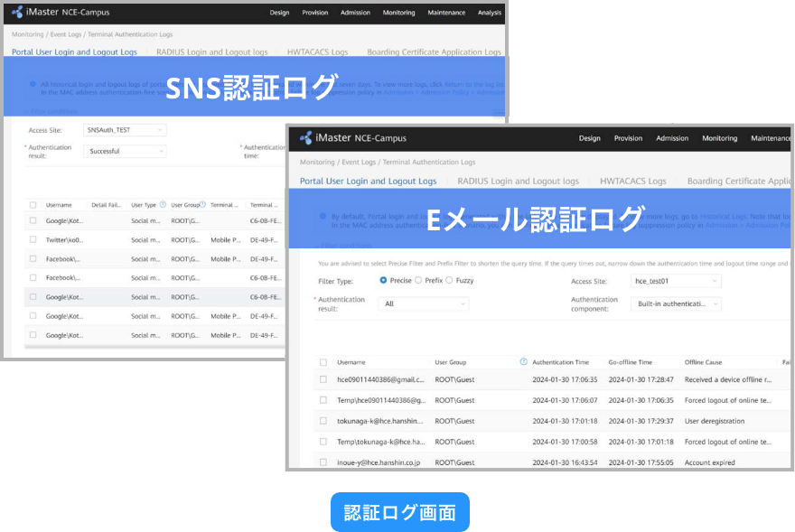This screenshot has width=795, height=532.
Task: Click username tokunaga-k@hce.hanshin...
Action: (x=380, y=421)
